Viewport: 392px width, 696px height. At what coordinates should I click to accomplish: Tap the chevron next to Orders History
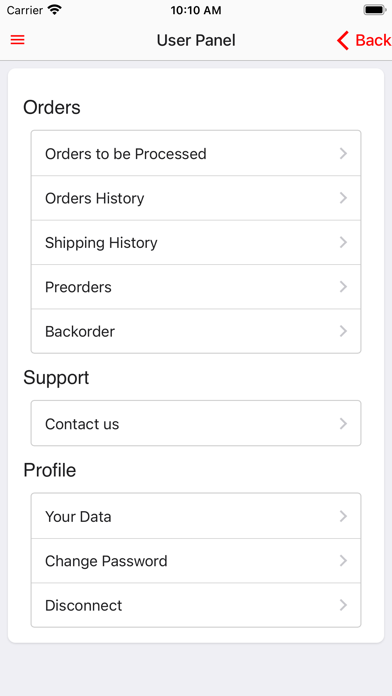343,198
